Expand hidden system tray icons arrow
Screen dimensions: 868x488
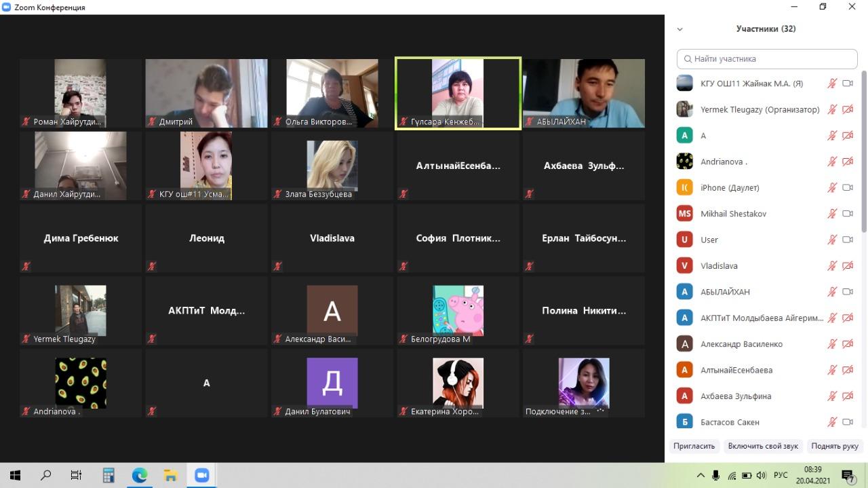[701, 475]
